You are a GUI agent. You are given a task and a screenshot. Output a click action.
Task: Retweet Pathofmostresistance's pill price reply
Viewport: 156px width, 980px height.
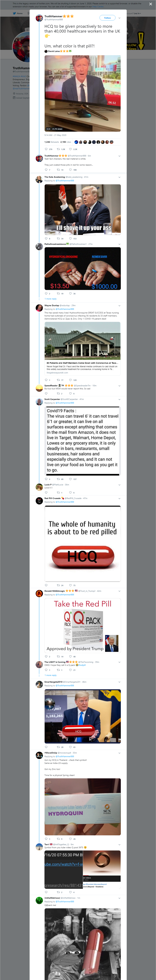(x=58, y=293)
